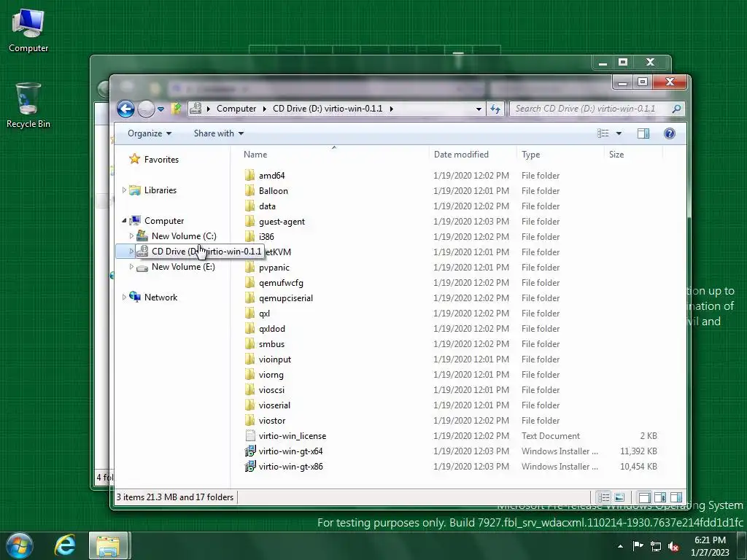
Task: Select Libraries in the navigation pane
Action: pos(160,190)
